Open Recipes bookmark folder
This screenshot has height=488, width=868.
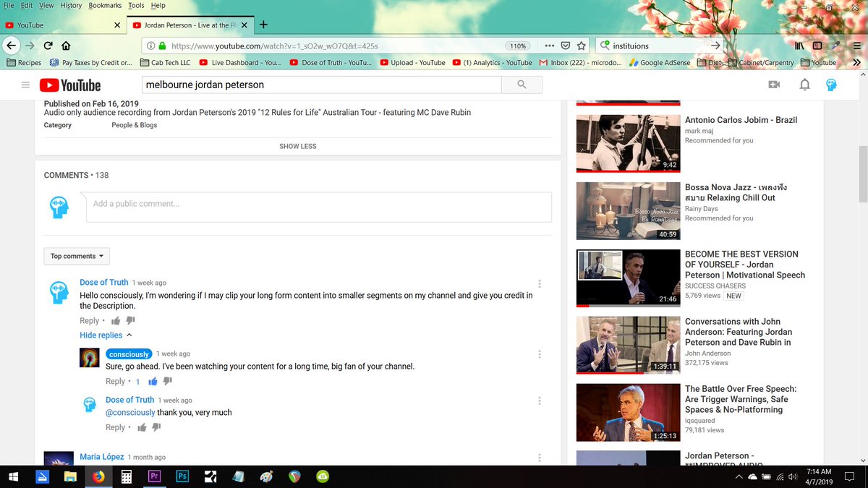[24, 63]
